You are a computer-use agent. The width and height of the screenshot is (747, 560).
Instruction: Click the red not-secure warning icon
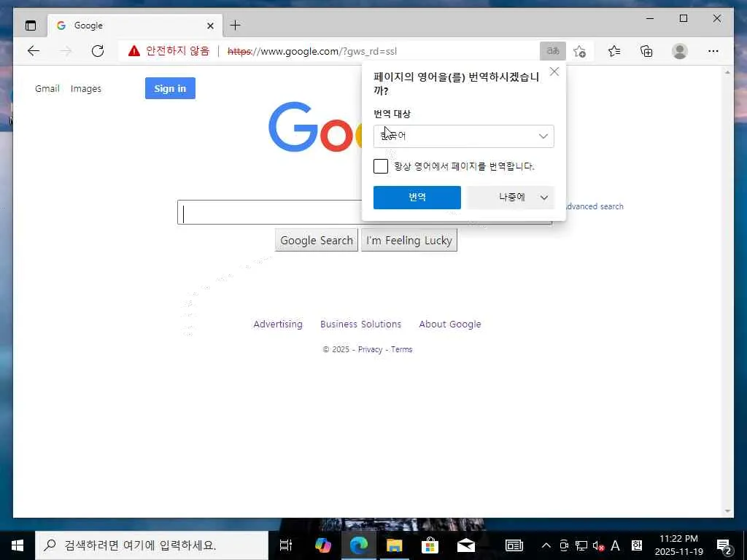pyautogui.click(x=134, y=51)
